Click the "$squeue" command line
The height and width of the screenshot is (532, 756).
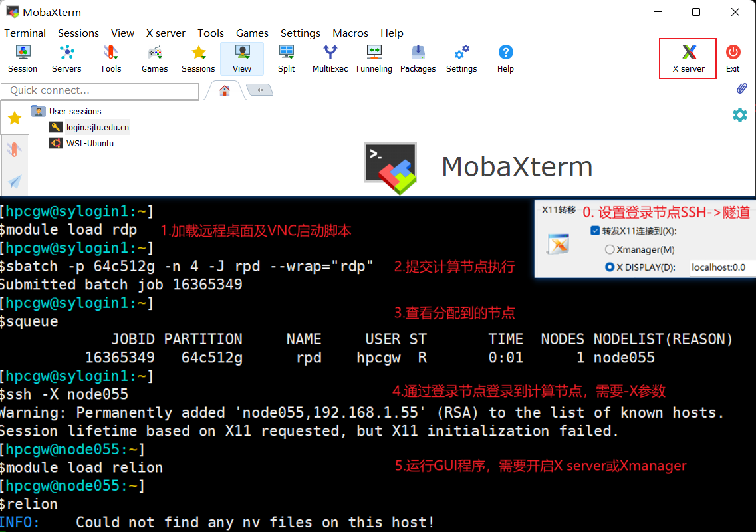pyautogui.click(x=29, y=321)
